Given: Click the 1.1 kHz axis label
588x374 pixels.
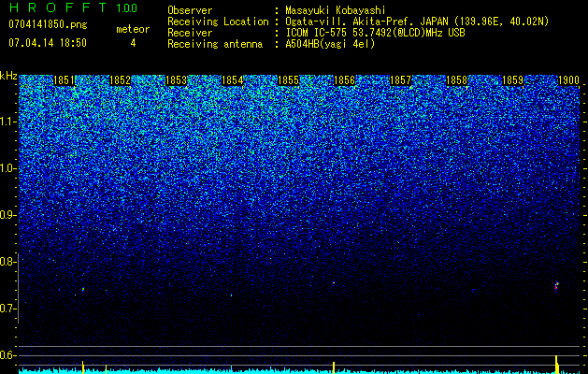Looking at the screenshot, I should click(x=7, y=122).
